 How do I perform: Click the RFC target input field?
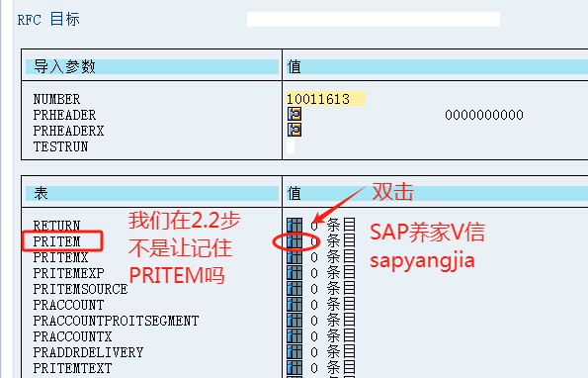374,19
